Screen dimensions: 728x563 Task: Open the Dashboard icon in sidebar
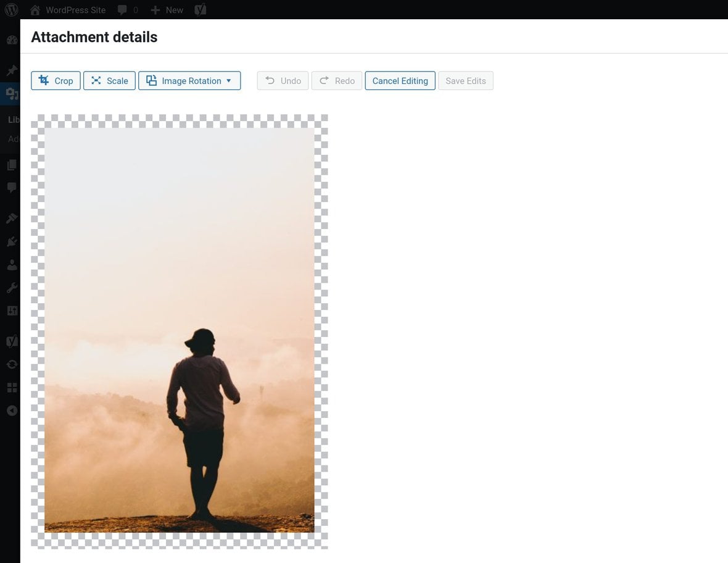[x=12, y=40]
